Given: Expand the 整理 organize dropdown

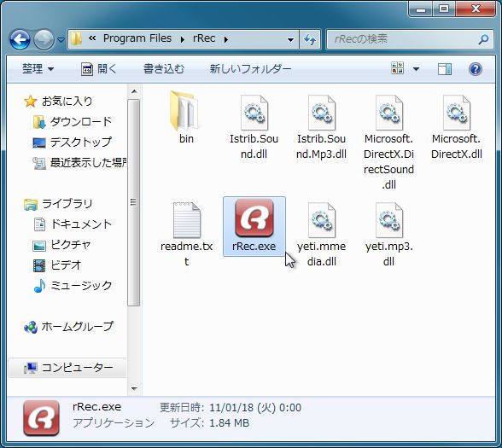Looking at the screenshot, I should pos(38,69).
